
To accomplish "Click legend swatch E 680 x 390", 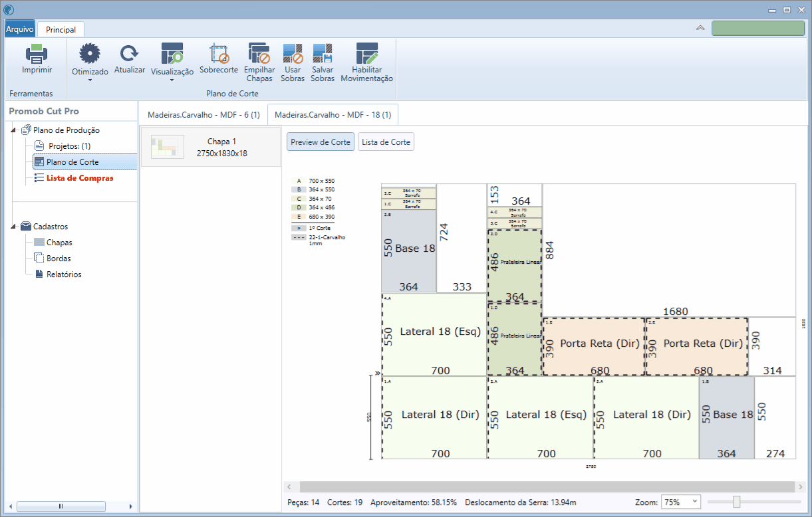I will tap(299, 217).
